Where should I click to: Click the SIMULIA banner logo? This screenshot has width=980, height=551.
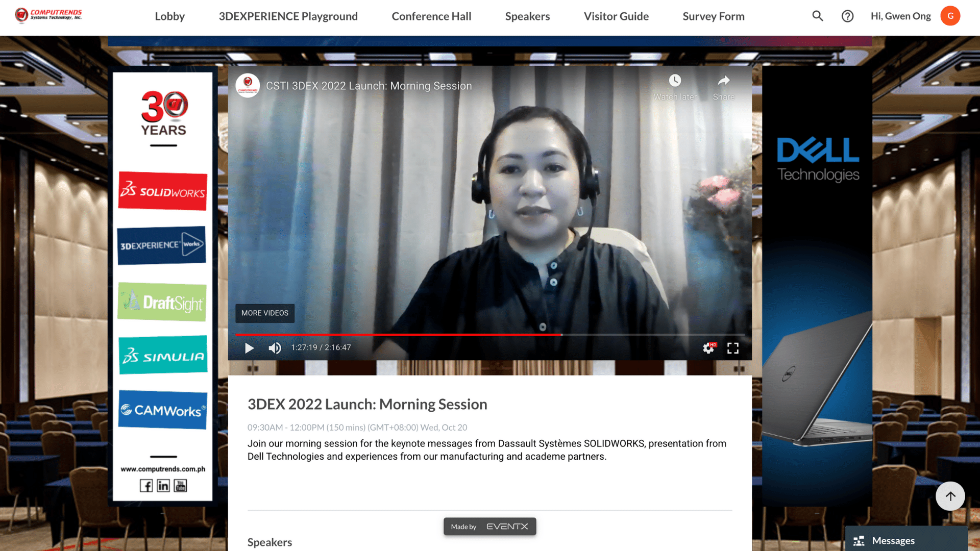point(163,355)
